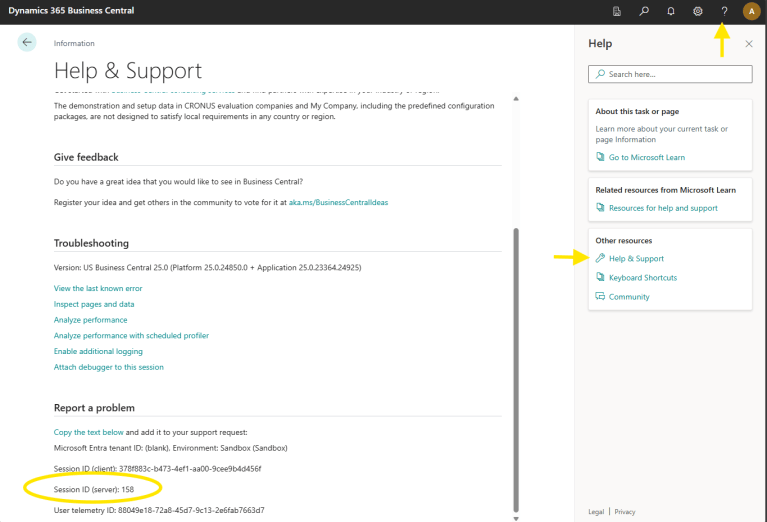Image resolution: width=767 pixels, height=522 pixels.
Task: Open Resources for help and support
Action: [663, 208]
